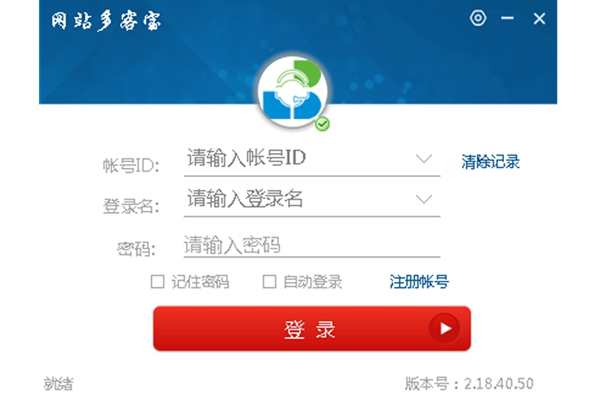Minimize the 网站多客宝 login window
The image size is (600, 400).
pyautogui.click(x=507, y=18)
